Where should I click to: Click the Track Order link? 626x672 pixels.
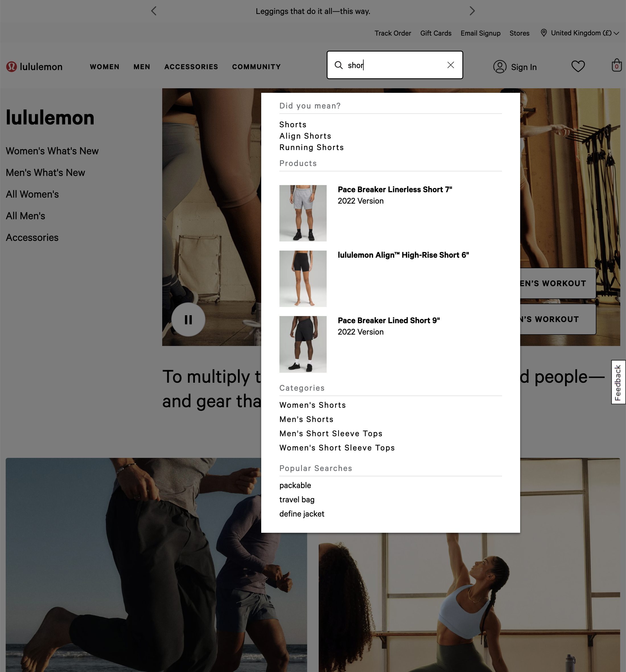pos(393,33)
